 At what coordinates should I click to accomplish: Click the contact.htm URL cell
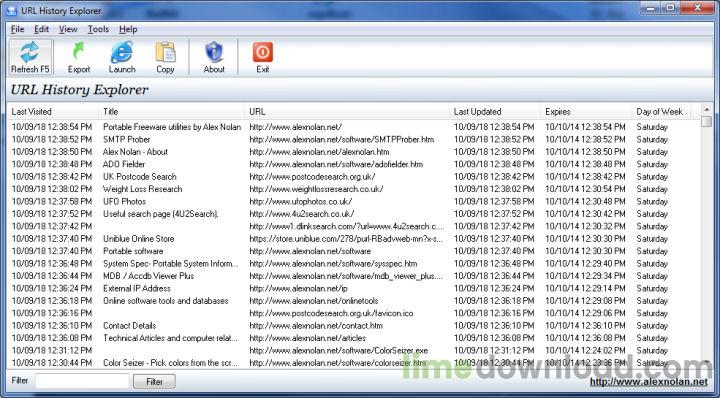pos(316,325)
